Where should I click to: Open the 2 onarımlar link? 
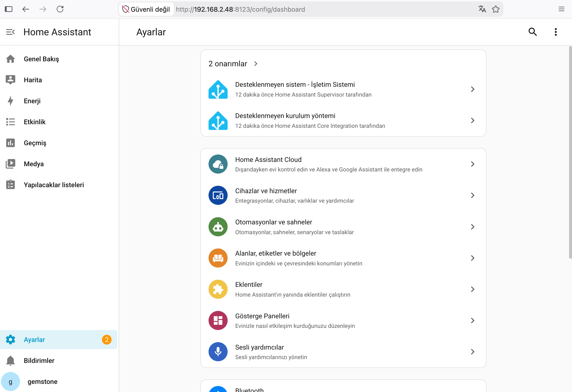click(228, 64)
